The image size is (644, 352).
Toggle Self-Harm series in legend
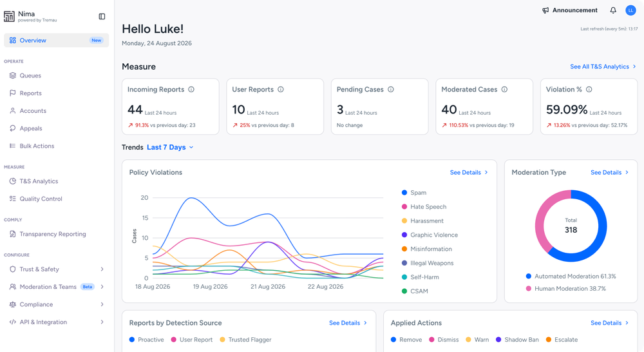pyautogui.click(x=420, y=277)
